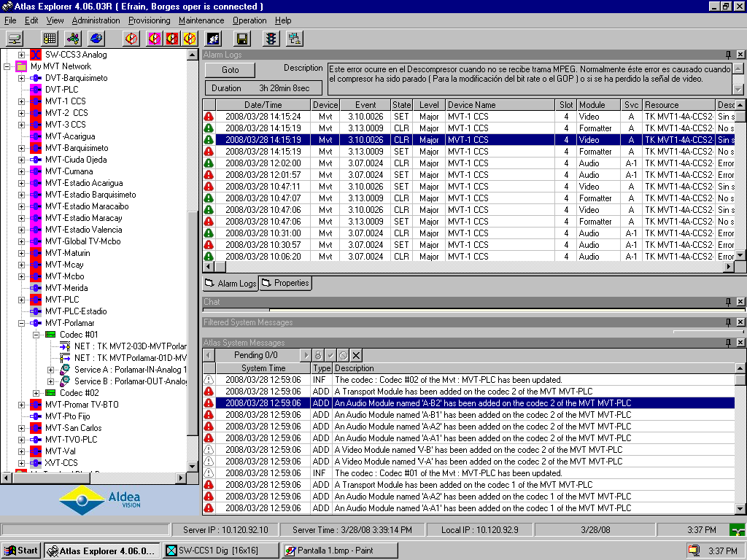Click the white-background alarm filter icon

131,39
